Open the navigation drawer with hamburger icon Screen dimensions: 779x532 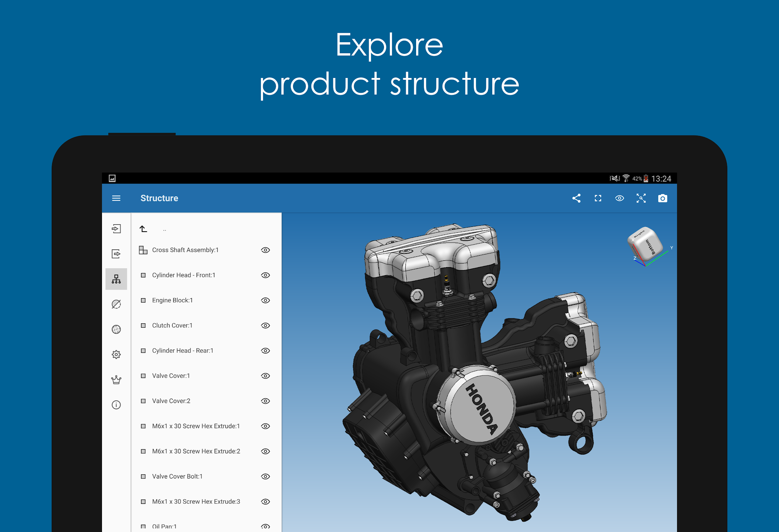[x=116, y=198]
